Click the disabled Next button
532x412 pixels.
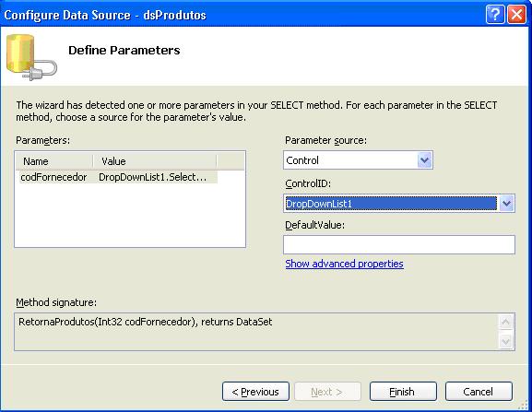[327, 392]
